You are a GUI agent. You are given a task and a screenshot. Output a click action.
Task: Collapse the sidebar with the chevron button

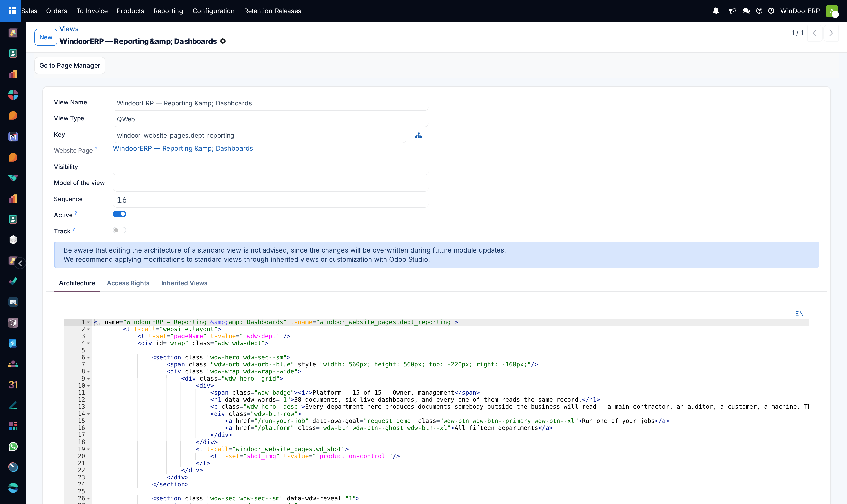click(x=20, y=263)
